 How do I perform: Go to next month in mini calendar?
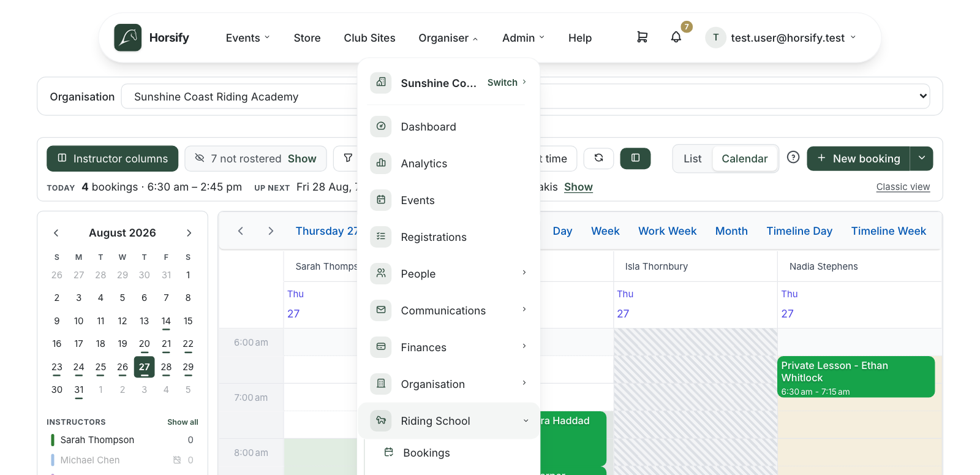189,233
